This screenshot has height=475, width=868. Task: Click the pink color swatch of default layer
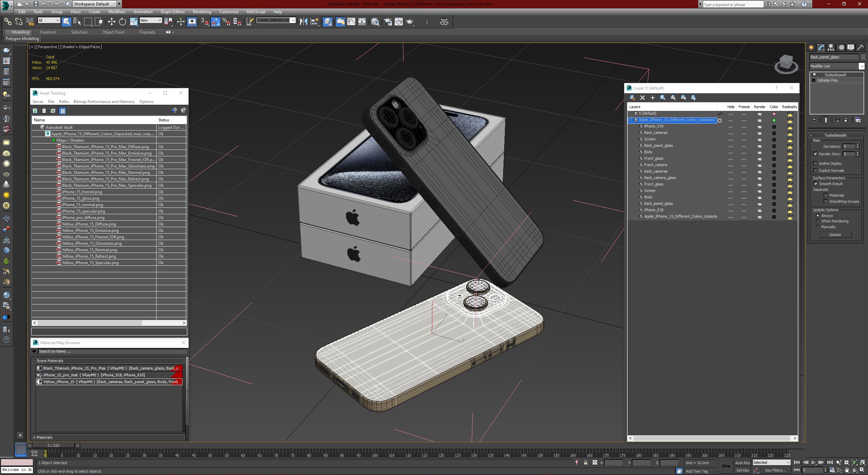pyautogui.click(x=774, y=114)
